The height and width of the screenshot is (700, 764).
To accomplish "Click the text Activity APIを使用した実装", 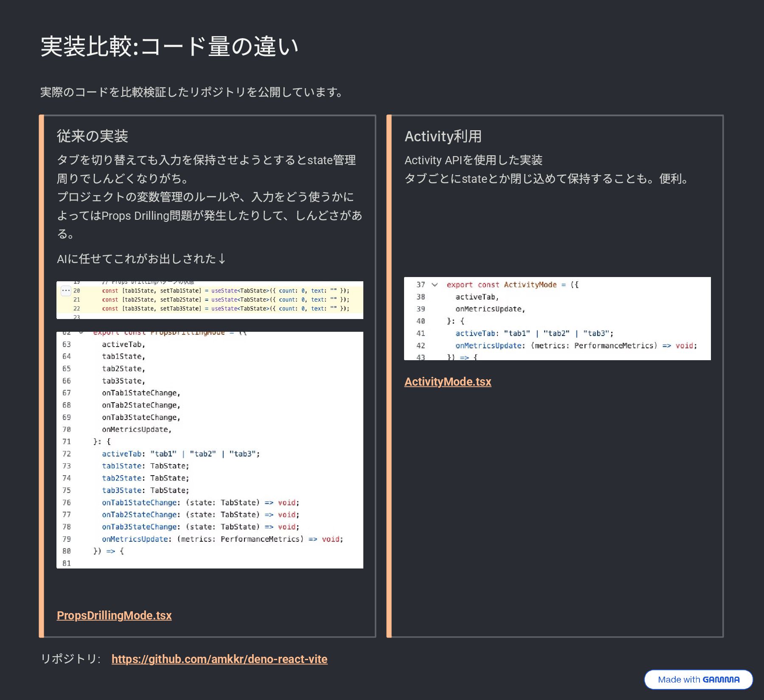I will point(473,160).
